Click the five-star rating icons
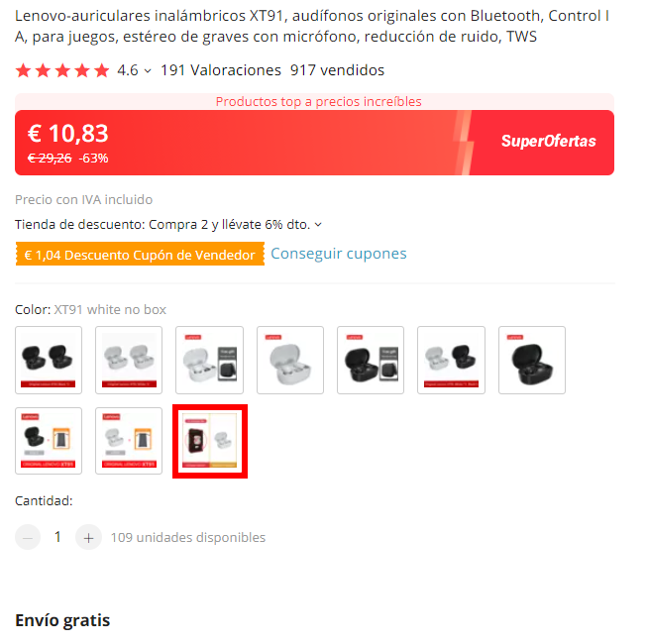This screenshot has height=644, width=647. [x=62, y=70]
